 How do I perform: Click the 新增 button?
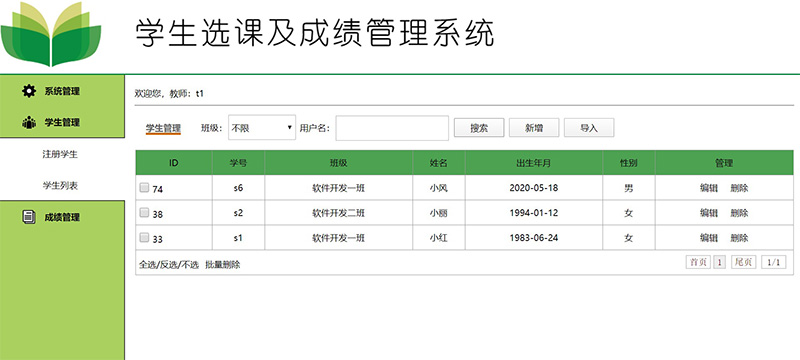pos(534,128)
